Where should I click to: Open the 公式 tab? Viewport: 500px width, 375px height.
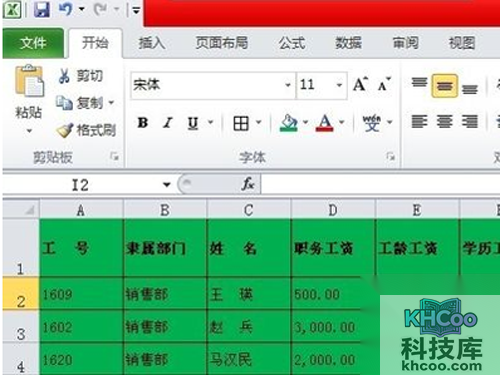pyautogui.click(x=292, y=43)
